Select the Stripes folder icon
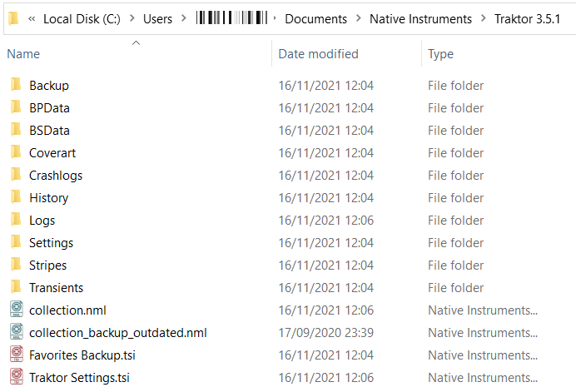This screenshot has height=392, width=576. tap(16, 264)
